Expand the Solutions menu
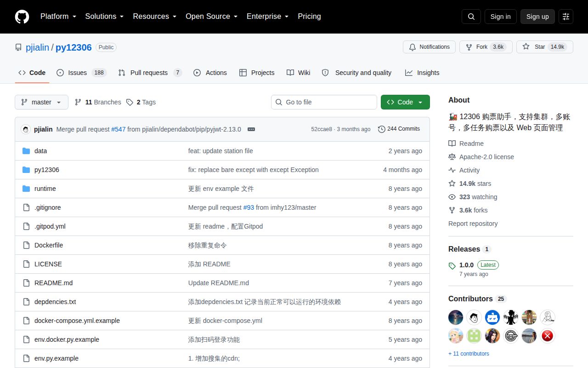 104,17
